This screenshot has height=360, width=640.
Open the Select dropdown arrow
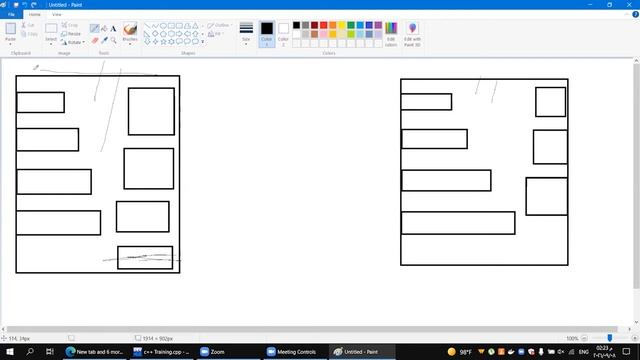click(x=51, y=44)
